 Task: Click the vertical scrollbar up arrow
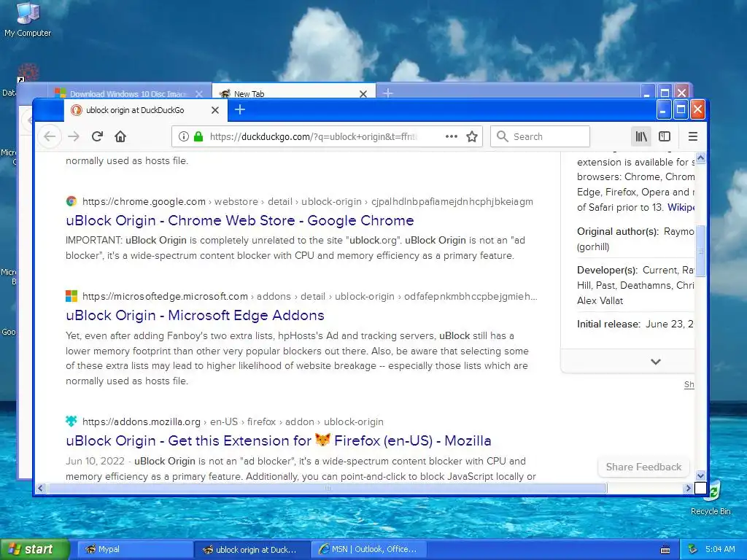coord(700,157)
